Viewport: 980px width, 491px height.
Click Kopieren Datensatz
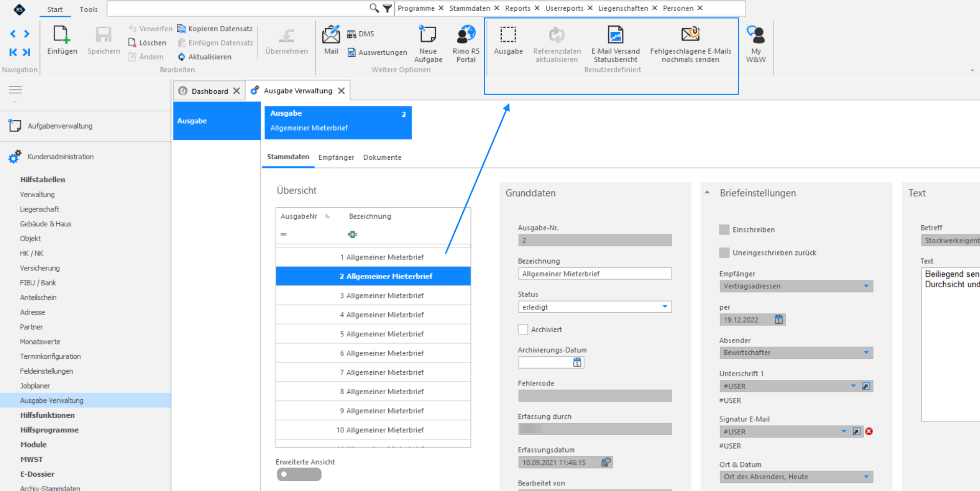click(215, 29)
